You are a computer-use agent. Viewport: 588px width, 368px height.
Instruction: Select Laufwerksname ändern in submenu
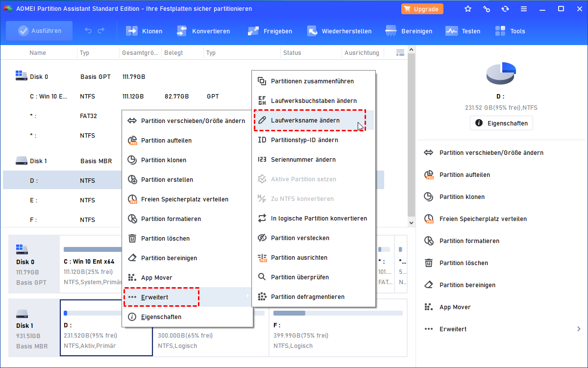pos(314,120)
